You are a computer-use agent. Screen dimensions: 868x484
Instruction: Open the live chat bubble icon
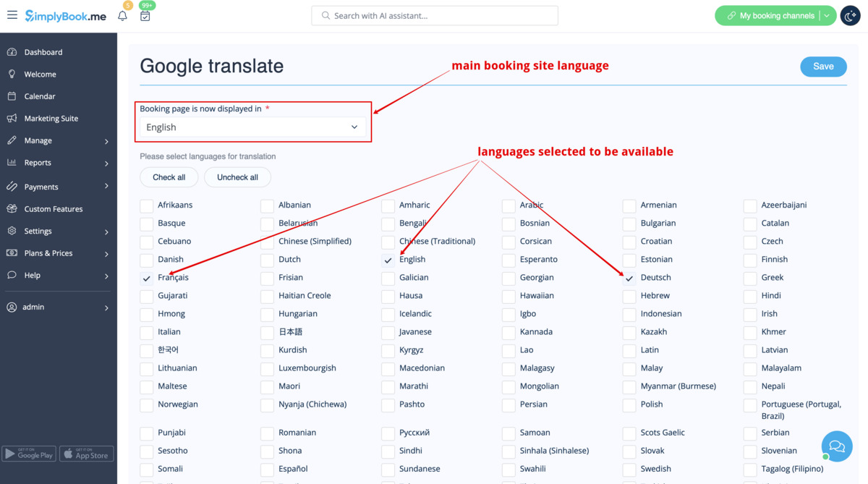pos(837,446)
